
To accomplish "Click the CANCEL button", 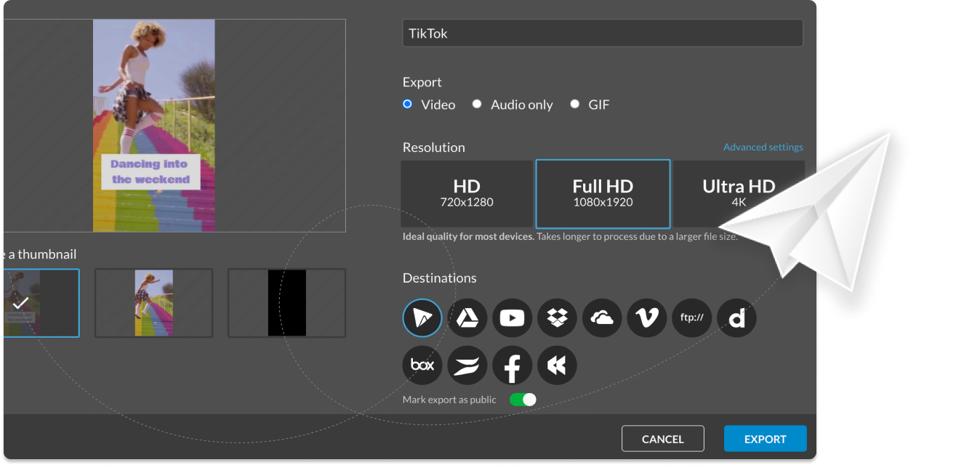I will pos(663,439).
